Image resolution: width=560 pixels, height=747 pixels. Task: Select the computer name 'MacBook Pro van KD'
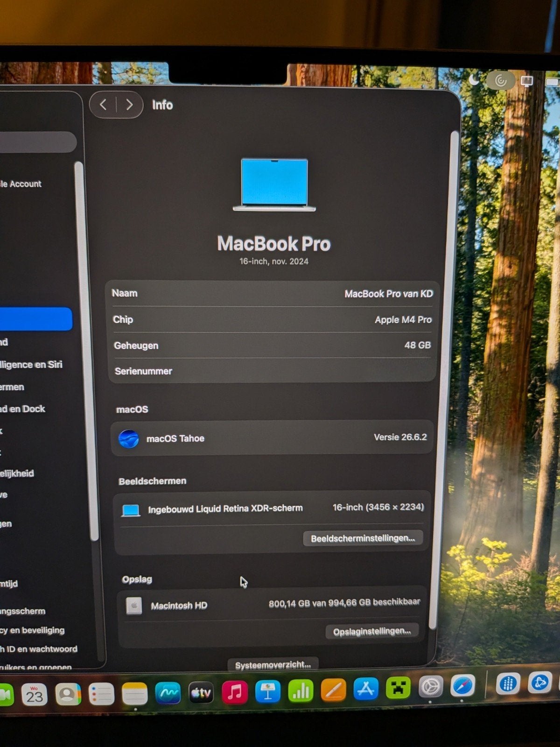tap(389, 294)
